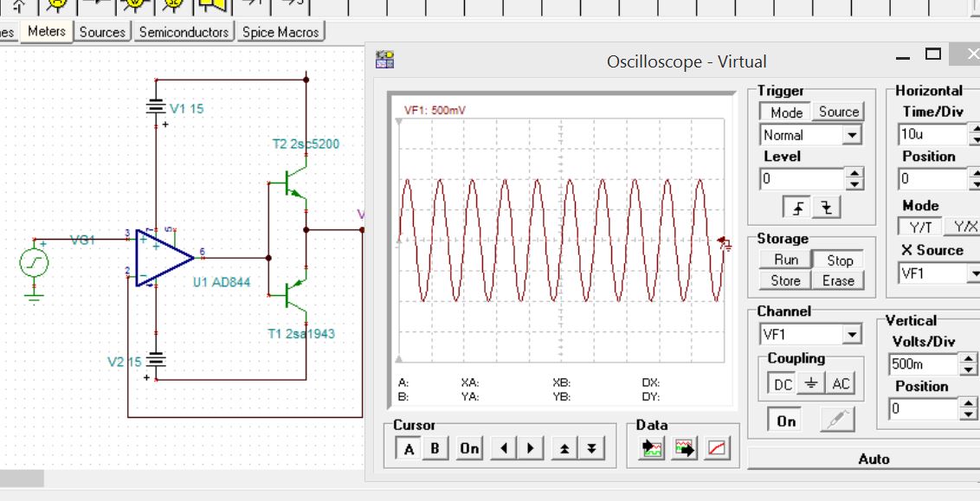The height and width of the screenshot is (501, 980).
Task: Select rising edge trigger slope
Action: (x=798, y=208)
